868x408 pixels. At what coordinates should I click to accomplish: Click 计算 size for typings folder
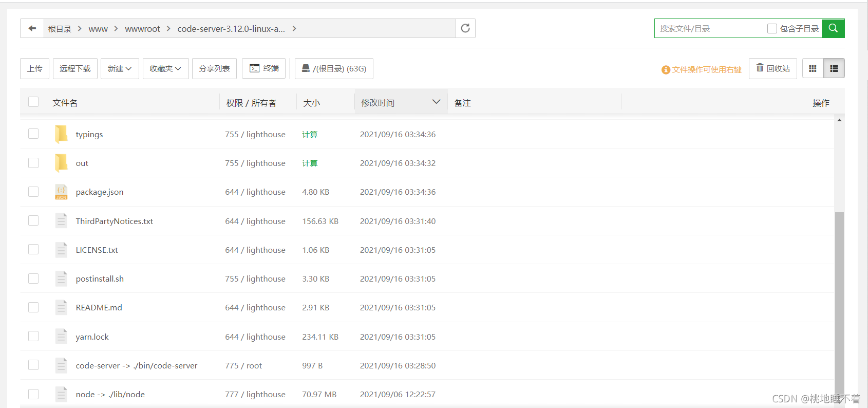[310, 134]
